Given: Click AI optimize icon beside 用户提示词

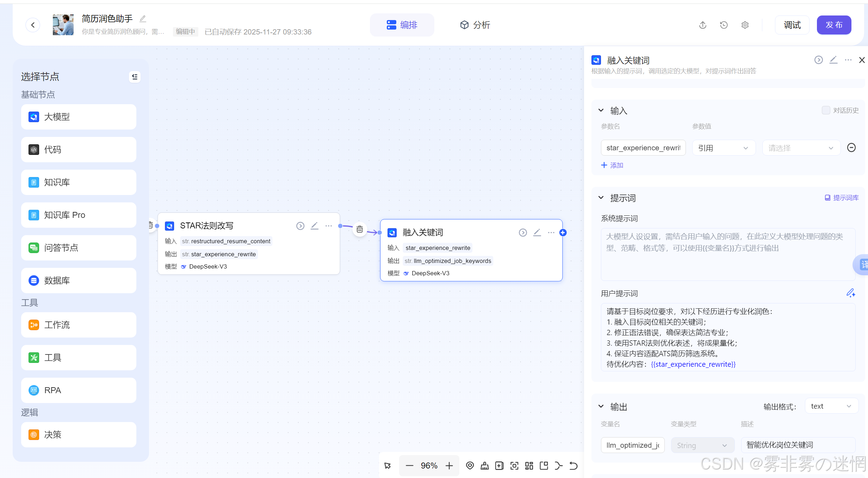Looking at the screenshot, I should pos(851,293).
